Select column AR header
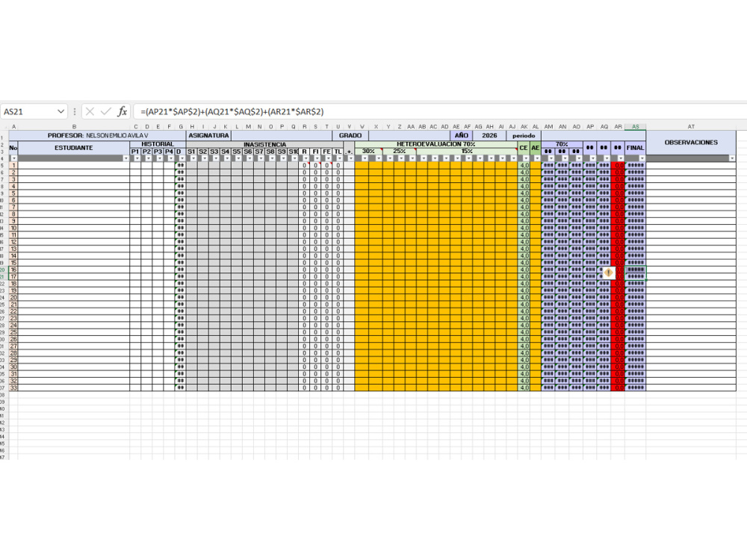The width and height of the screenshot is (747, 560). [x=618, y=127]
